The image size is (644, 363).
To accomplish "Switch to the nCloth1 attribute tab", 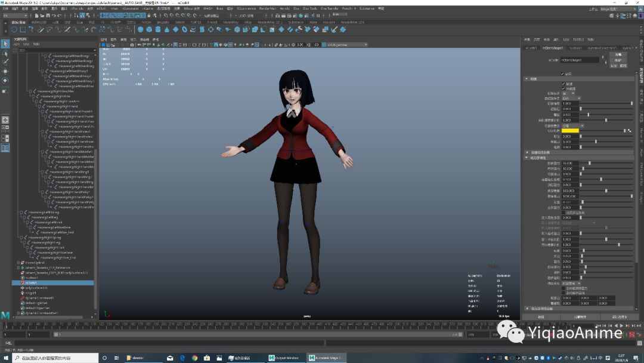I will 531,48.
